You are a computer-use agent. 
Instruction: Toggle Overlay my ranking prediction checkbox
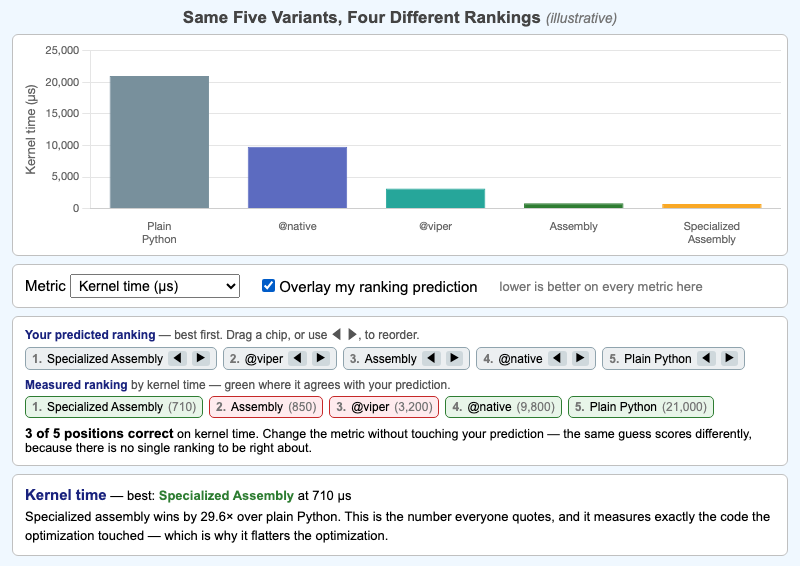[268, 285]
